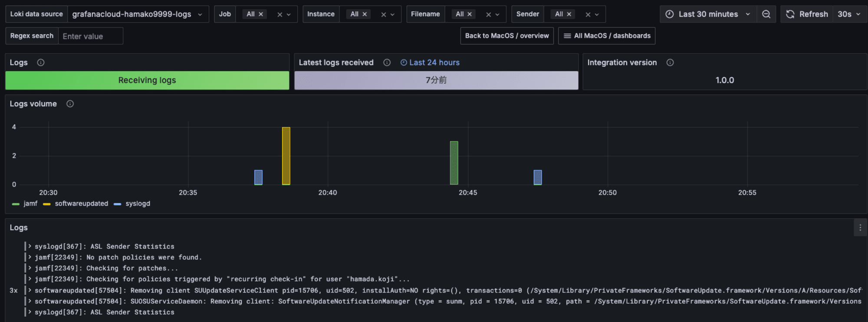Click the blue syslogd bar near 20:47
Viewport: 868px width, 322px height.
pos(538,177)
